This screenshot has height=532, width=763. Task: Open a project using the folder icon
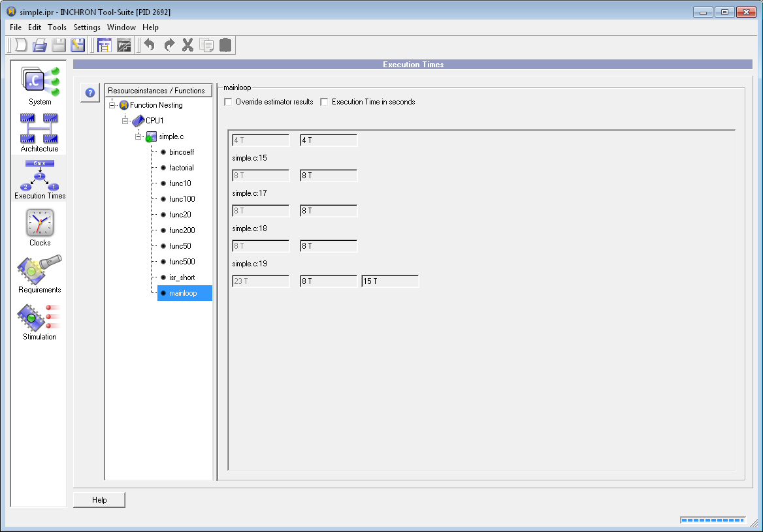[40, 45]
